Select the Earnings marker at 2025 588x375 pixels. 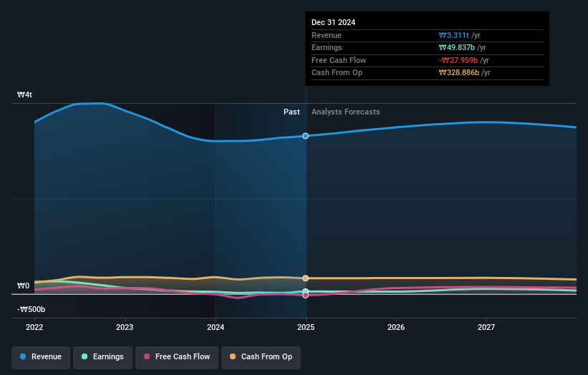pyautogui.click(x=306, y=291)
